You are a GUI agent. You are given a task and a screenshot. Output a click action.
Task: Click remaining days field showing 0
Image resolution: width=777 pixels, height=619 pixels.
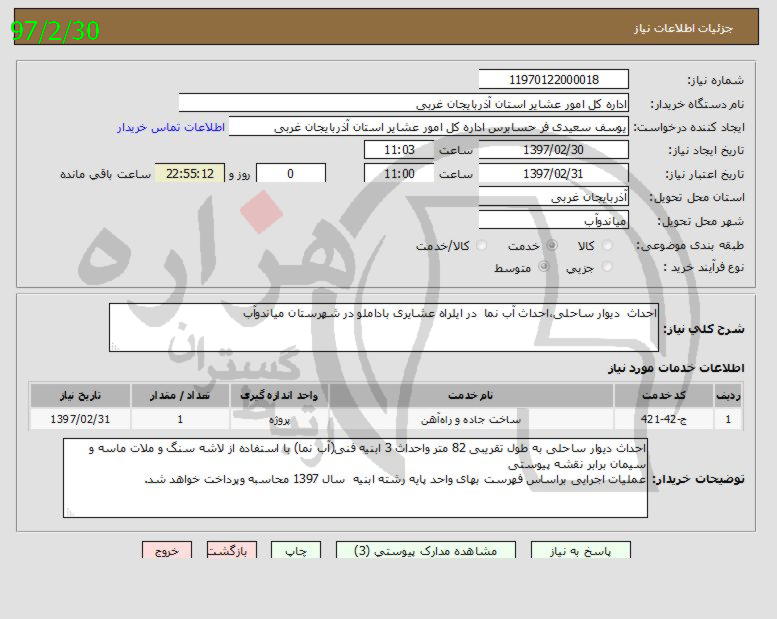pos(290,173)
